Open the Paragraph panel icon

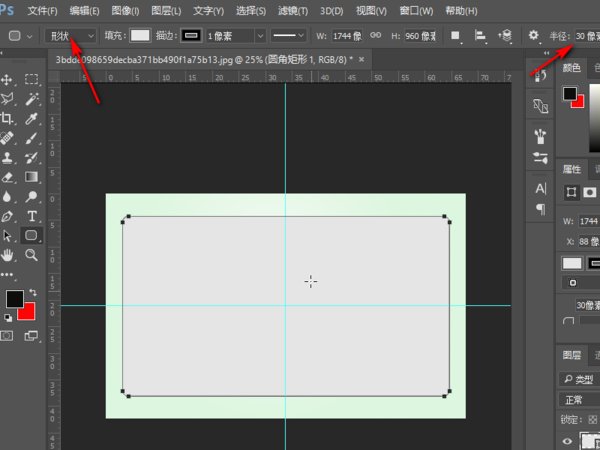(541, 209)
